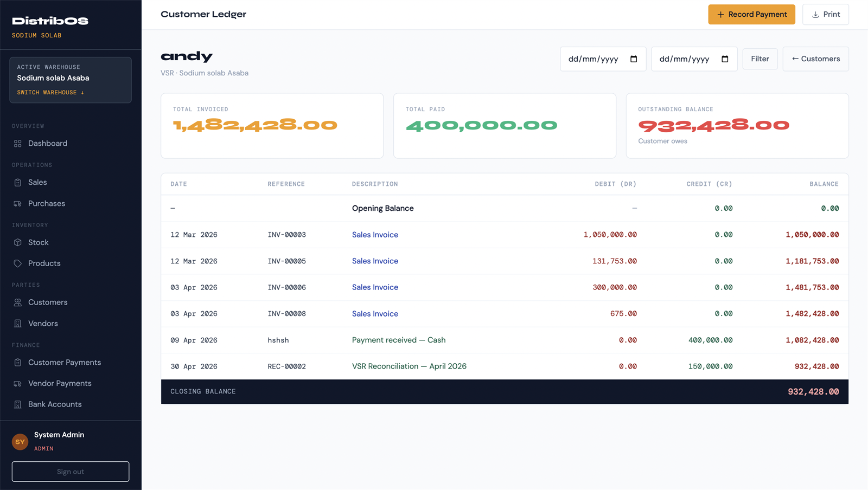868x490 pixels.
Task: Click the SY user avatar
Action: 20,442
